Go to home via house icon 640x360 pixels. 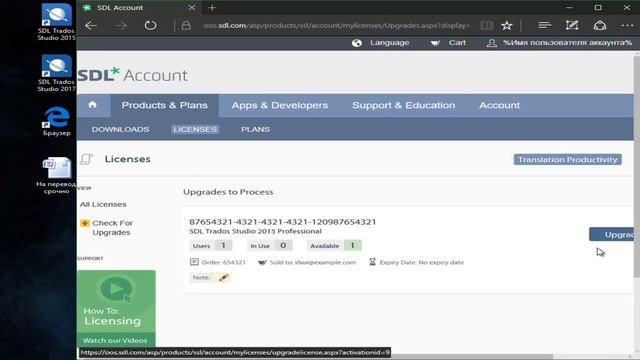tap(93, 105)
